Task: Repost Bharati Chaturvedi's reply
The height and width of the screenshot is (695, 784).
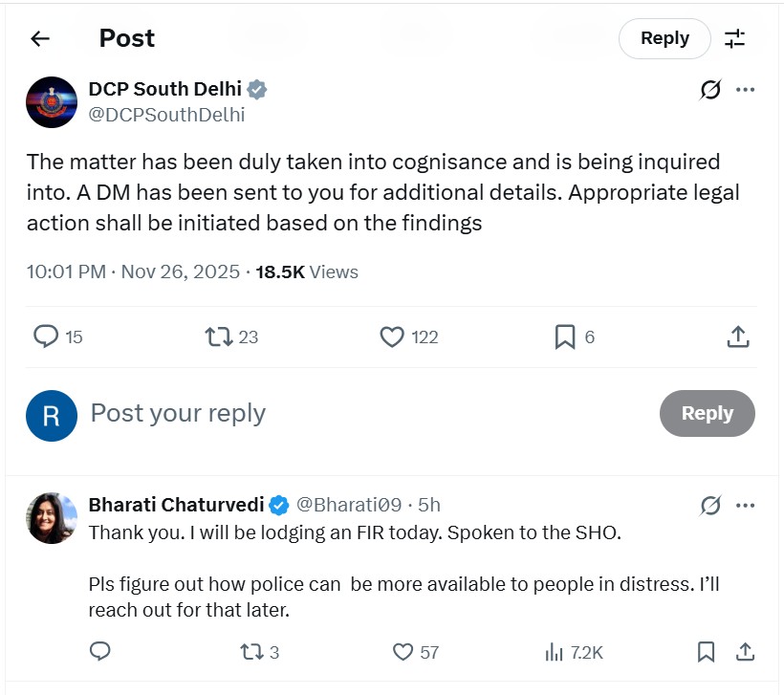Action: pos(249,652)
